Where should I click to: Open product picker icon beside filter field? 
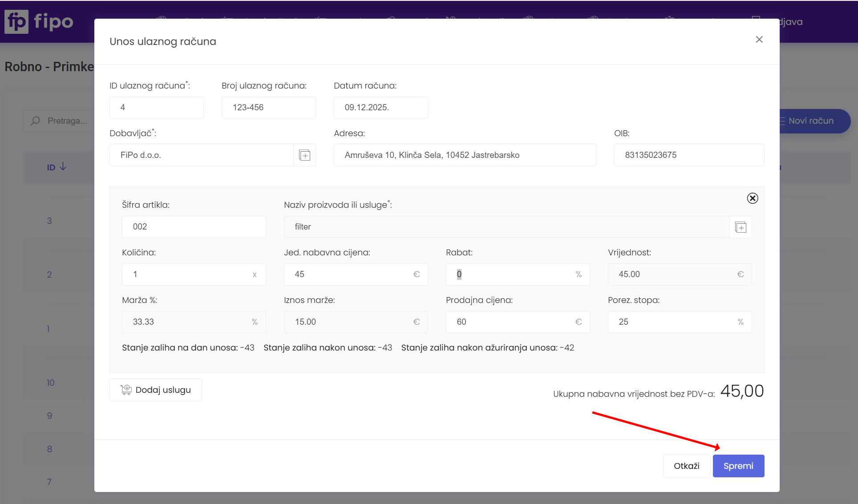[x=741, y=227]
